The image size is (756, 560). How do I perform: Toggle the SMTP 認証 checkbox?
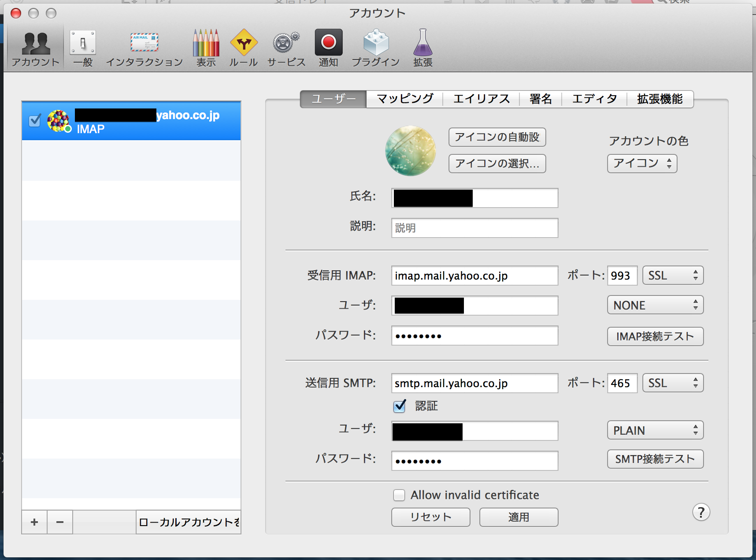[400, 406]
